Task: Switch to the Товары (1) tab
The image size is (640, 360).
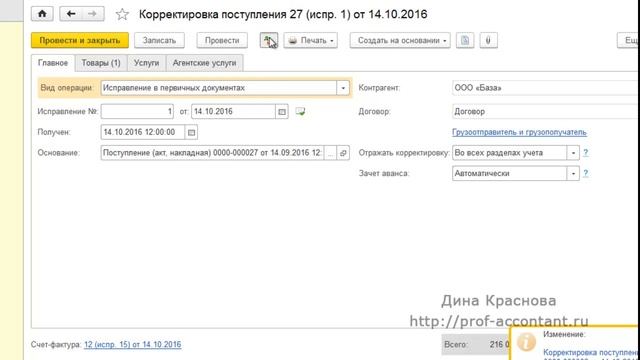Action: (101, 63)
